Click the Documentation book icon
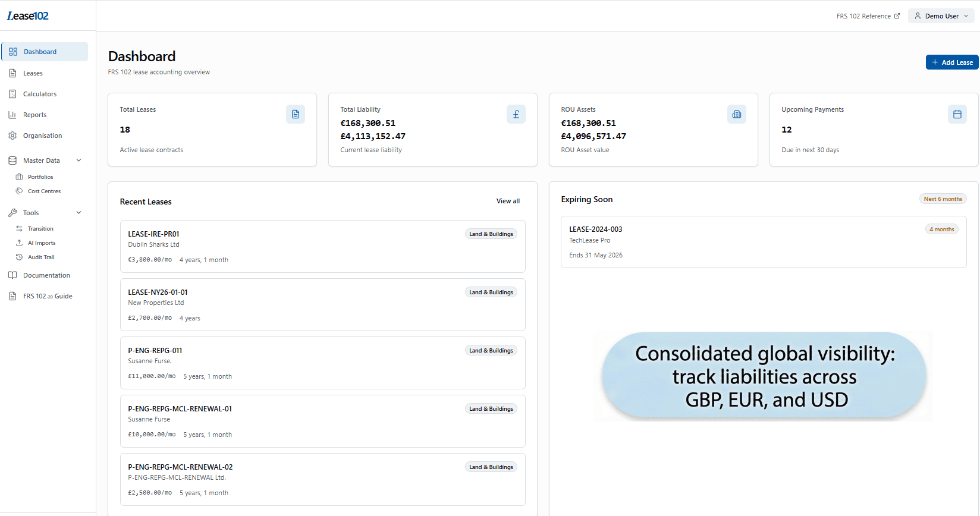 12,275
